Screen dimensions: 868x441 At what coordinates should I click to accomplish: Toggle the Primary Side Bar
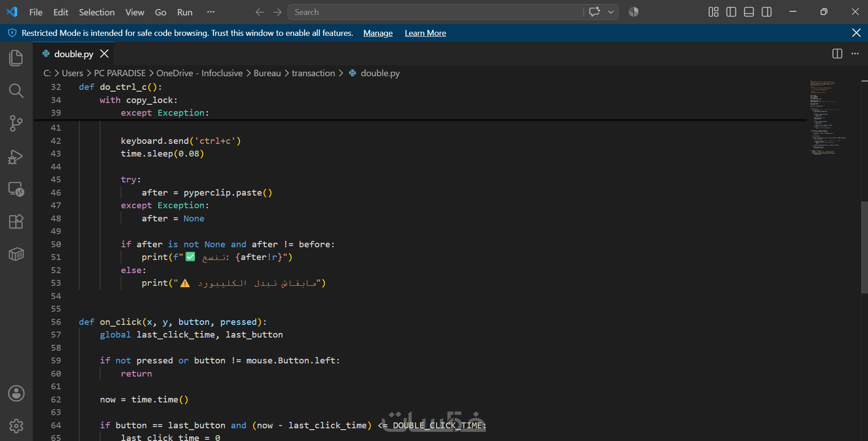[x=731, y=12]
